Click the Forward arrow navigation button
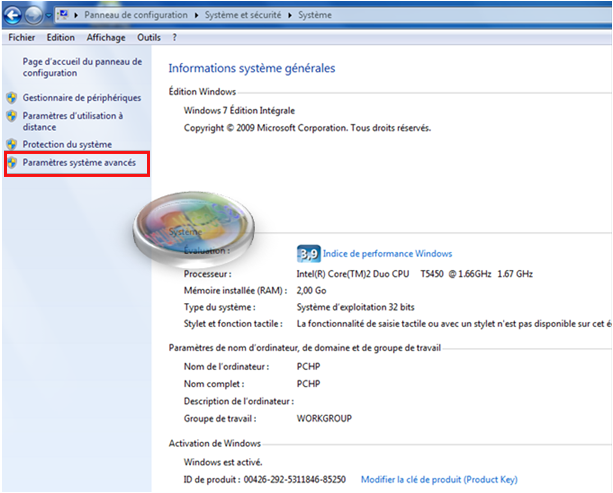This screenshot has height=493, width=613. 34,16
